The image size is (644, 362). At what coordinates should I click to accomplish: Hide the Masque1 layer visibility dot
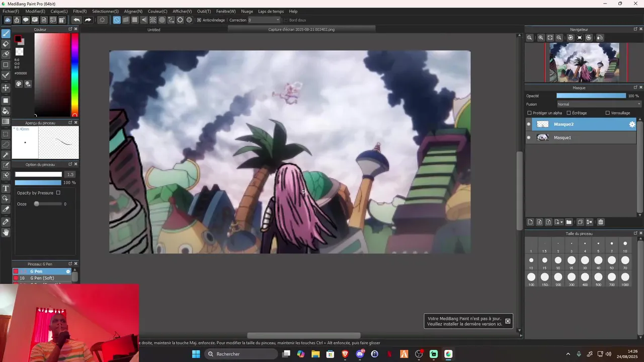528,138
